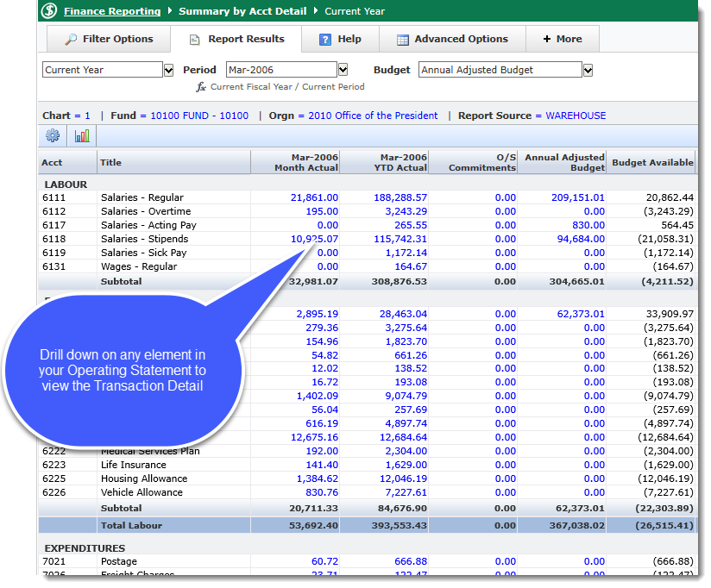Expand the Current Year dropdown
The height and width of the screenshot is (588, 711).
click(x=168, y=70)
